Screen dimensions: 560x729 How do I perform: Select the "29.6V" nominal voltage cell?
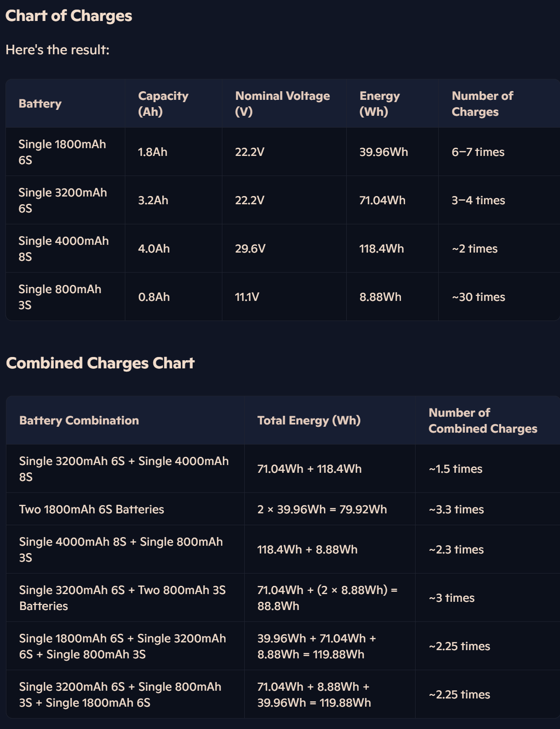[250, 248]
